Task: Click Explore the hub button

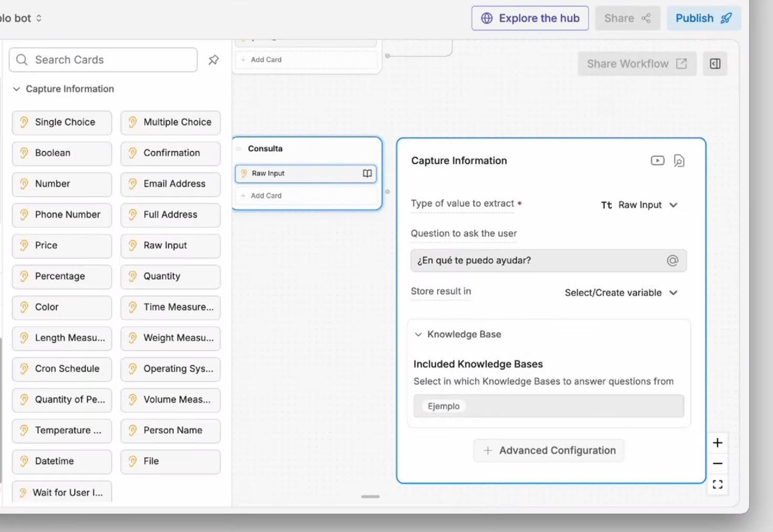Action: 530,18
